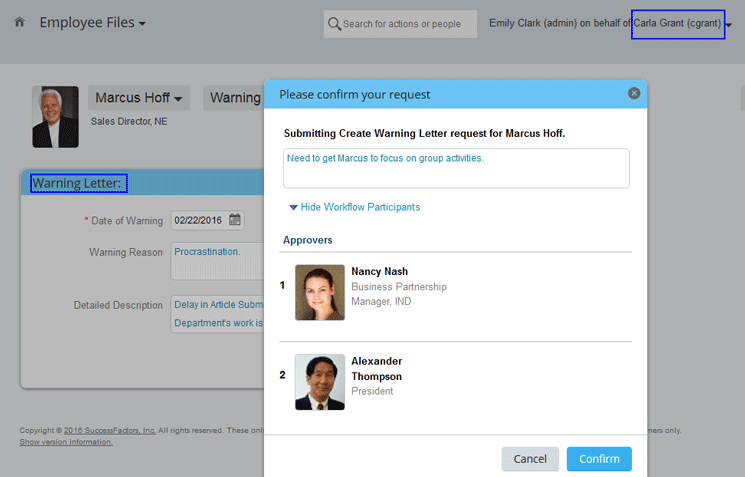Click the Date of Warning input field
Screen dimensions: 745x477
click(x=199, y=220)
